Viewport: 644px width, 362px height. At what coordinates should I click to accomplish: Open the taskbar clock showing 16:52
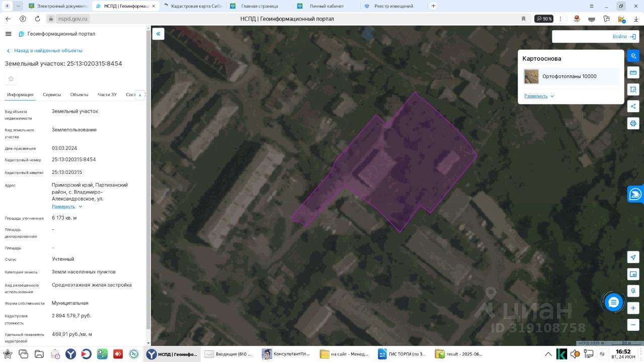[x=623, y=354]
